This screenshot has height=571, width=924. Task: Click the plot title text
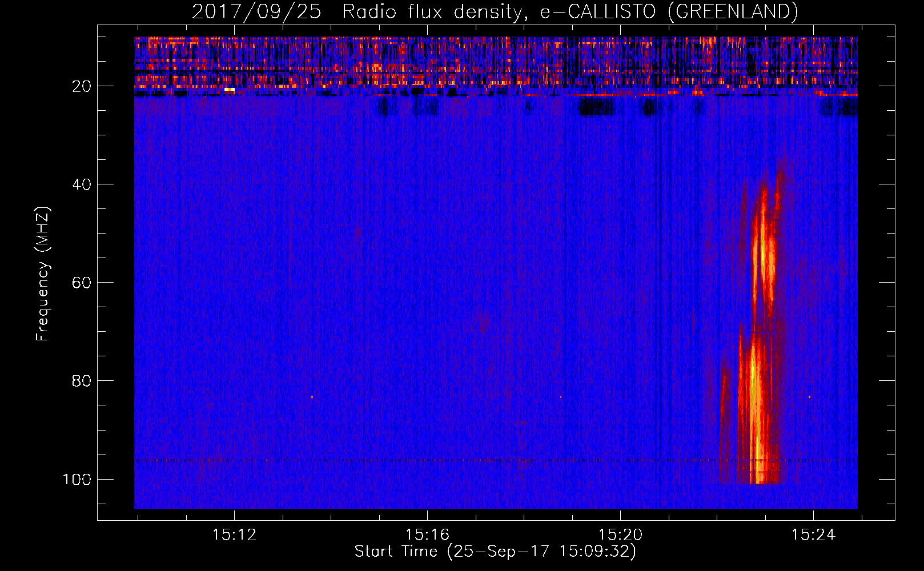pyautogui.click(x=495, y=11)
